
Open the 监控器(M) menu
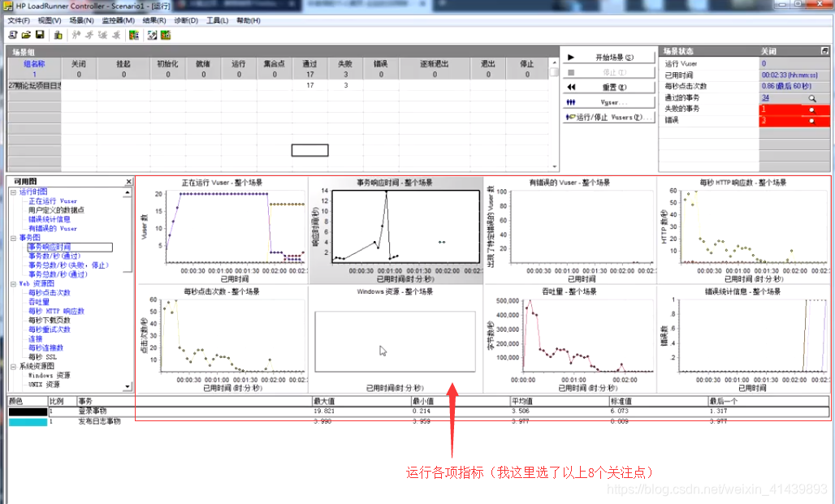tap(119, 20)
